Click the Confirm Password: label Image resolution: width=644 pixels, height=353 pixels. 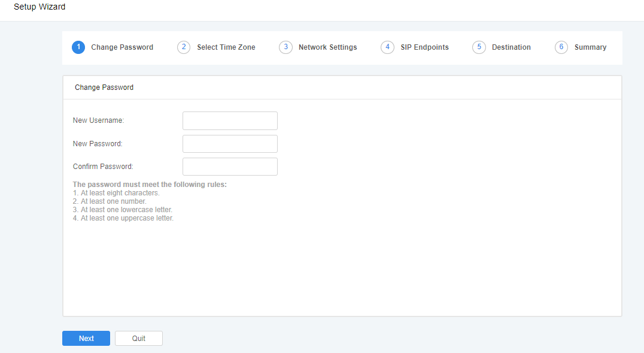tap(103, 167)
